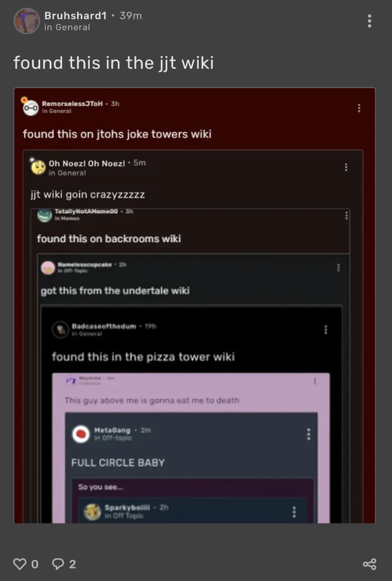The width and height of the screenshot is (392, 581).
Task: Open Bruhshard1's profile avatar
Action: click(x=26, y=21)
